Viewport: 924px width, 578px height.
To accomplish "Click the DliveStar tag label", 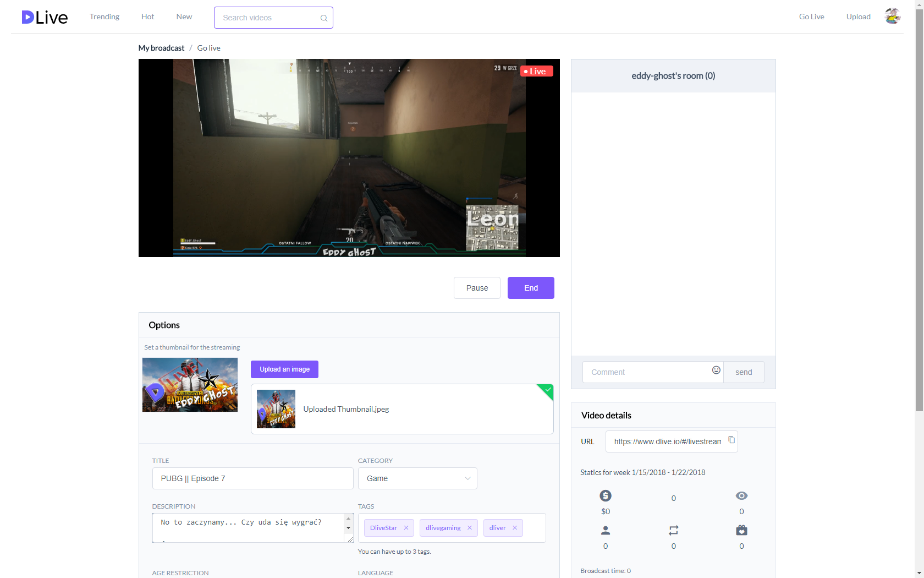I will [383, 528].
